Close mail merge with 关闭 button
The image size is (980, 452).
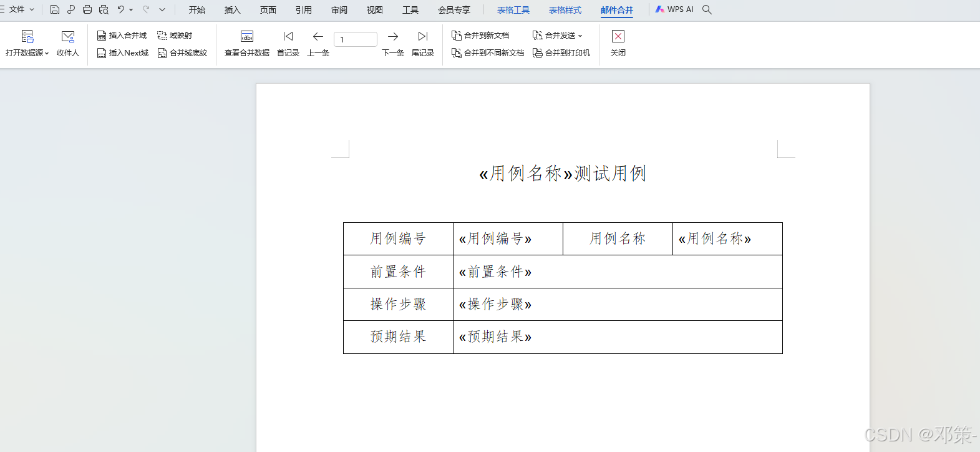(x=618, y=44)
